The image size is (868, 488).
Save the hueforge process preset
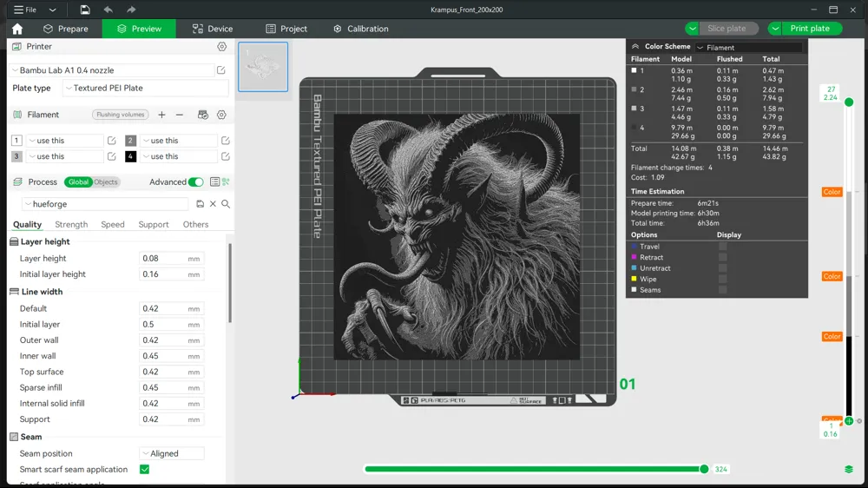[x=200, y=204]
